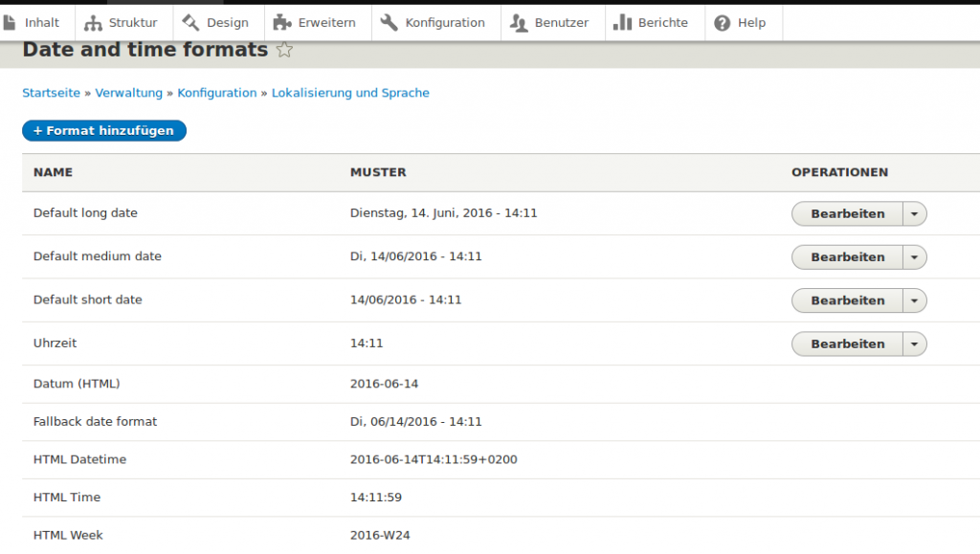The image size is (980, 554).
Task: Click the Help question mark icon
Action: tap(723, 22)
